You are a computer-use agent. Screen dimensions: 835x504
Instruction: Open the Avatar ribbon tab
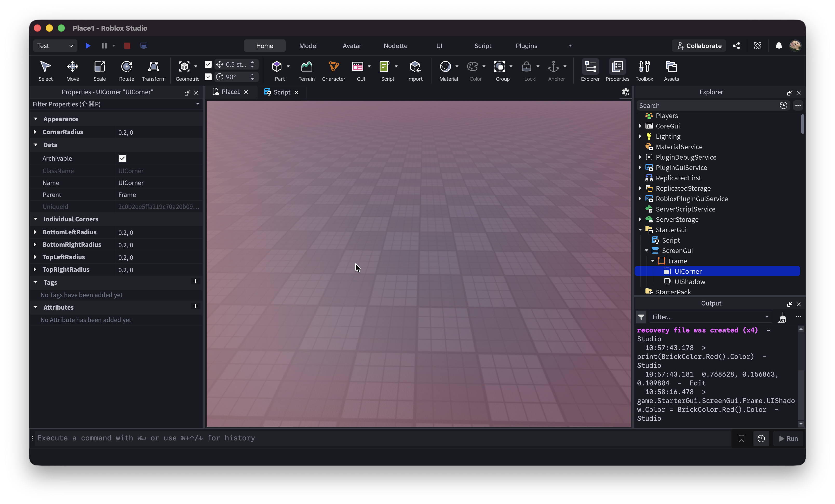tap(352, 46)
